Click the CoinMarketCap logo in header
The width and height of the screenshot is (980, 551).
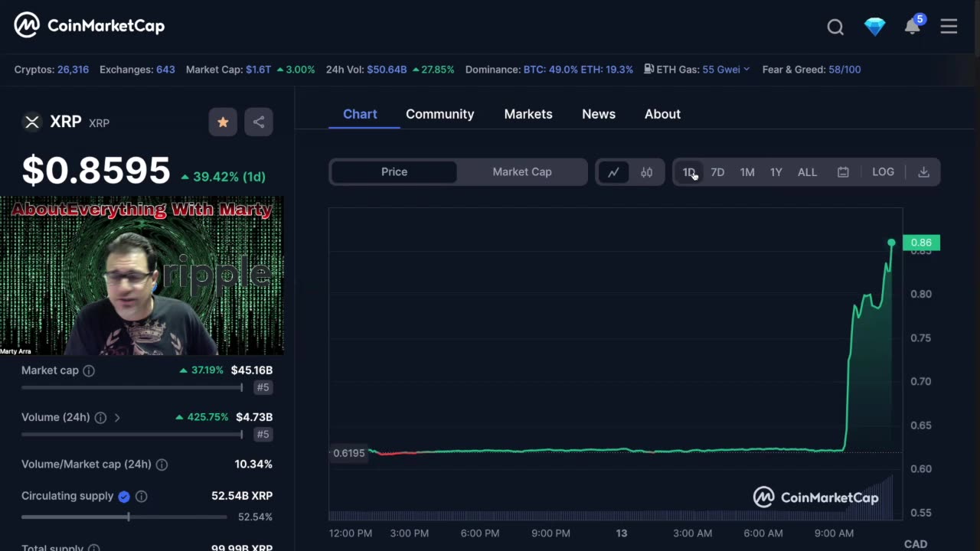click(90, 25)
